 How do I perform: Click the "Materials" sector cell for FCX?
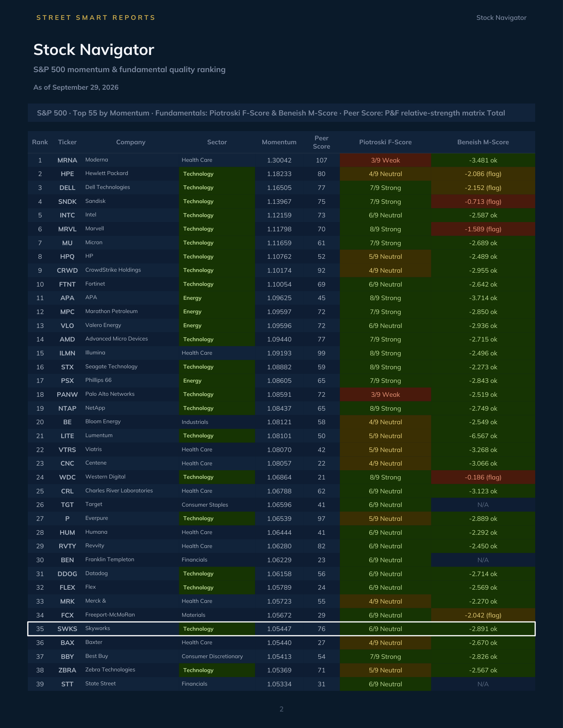pos(193,615)
